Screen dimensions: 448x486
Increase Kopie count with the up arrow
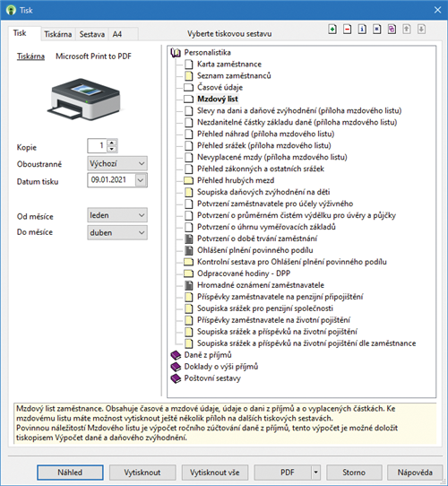tap(112, 143)
